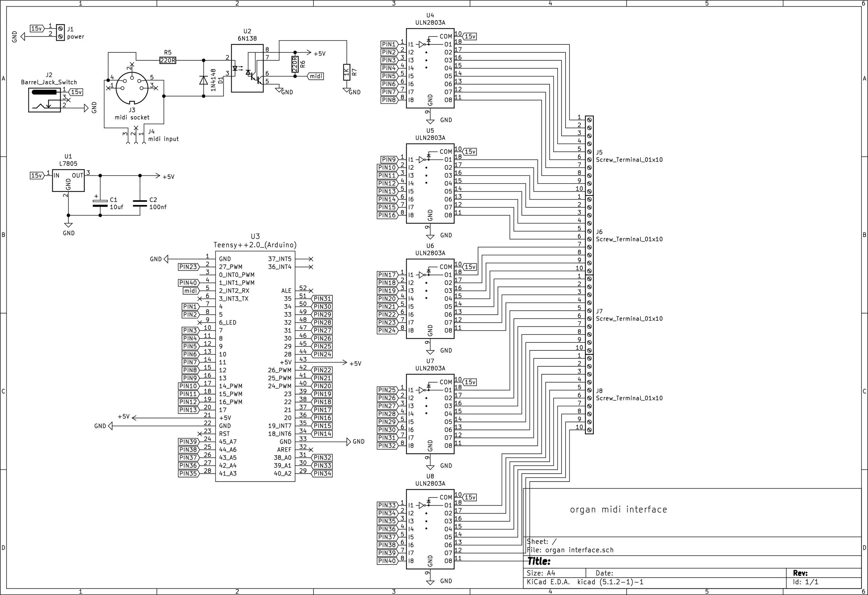868x595 pixels.
Task: Select the midi net label at optocoupler output
Action: point(316,76)
